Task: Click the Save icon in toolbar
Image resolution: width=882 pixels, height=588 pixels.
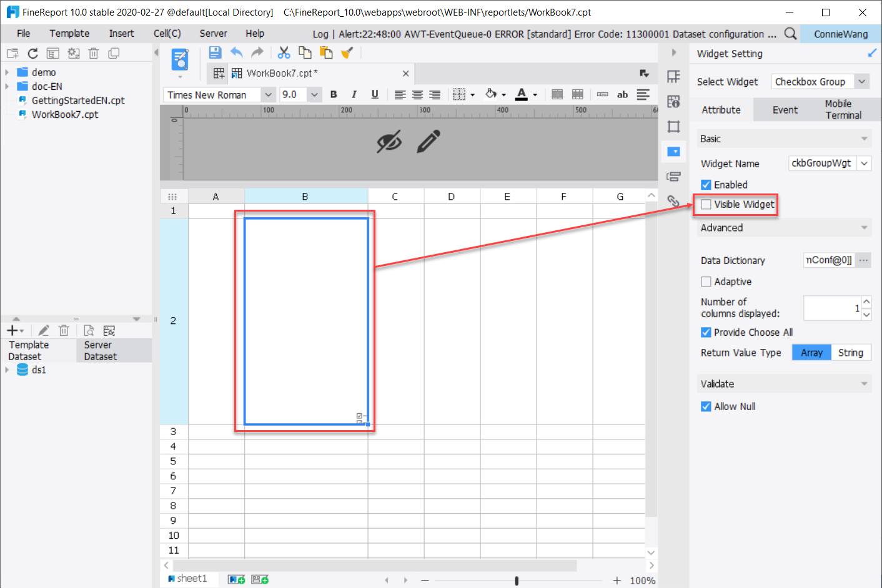Action: (215, 53)
